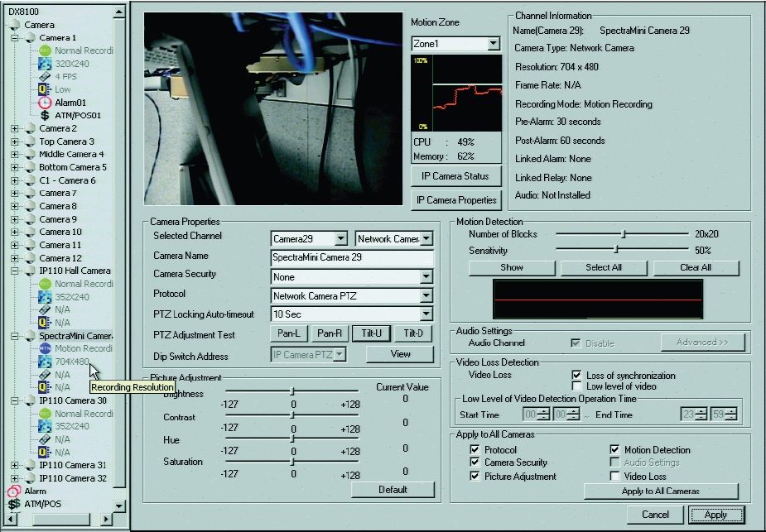Click the 320X240 resolution icon under Camera 1
The image size is (766, 532).
45,64
